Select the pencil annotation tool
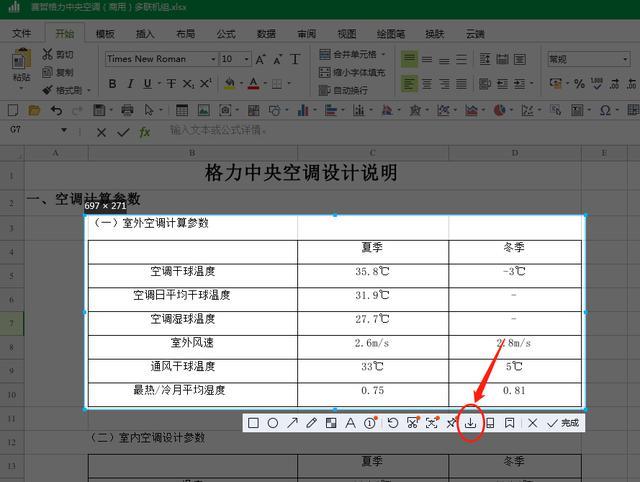Screen dimensions: 640x482 [x=311, y=423]
